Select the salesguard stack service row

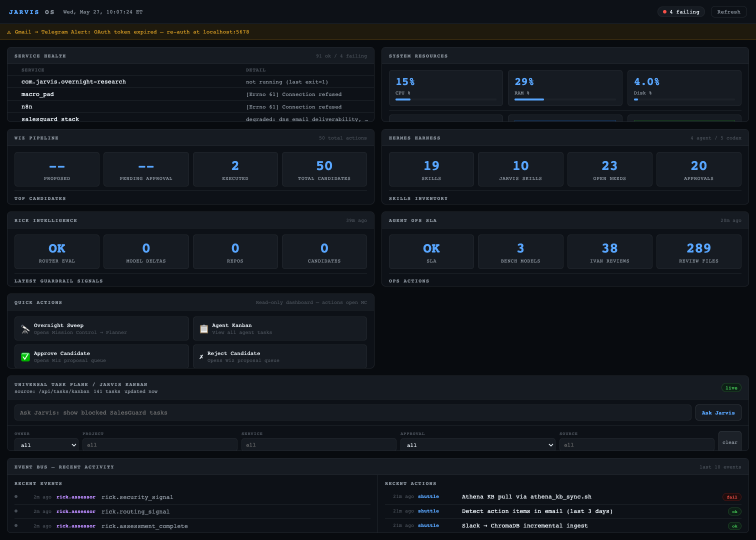tap(190, 118)
